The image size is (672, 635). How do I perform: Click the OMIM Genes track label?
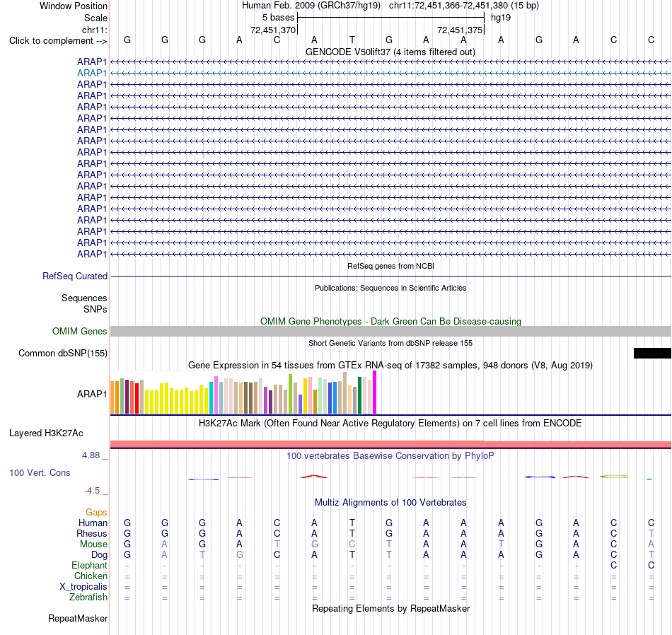tap(79, 331)
